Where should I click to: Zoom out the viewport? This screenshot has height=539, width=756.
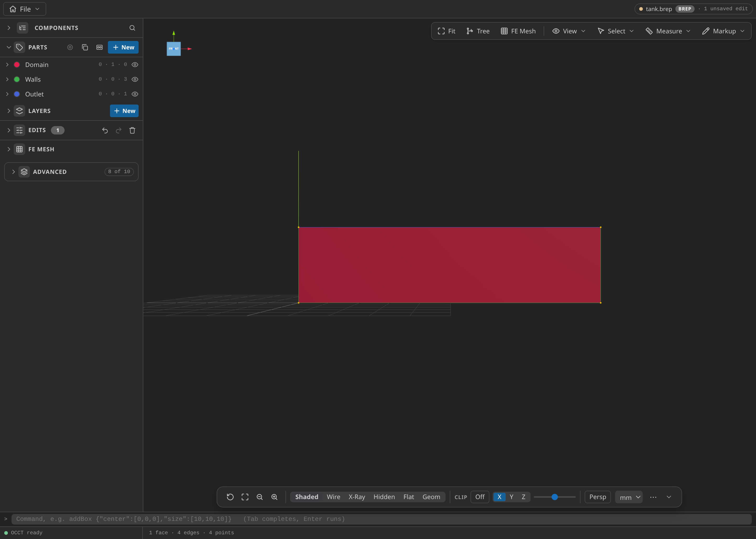point(260,497)
